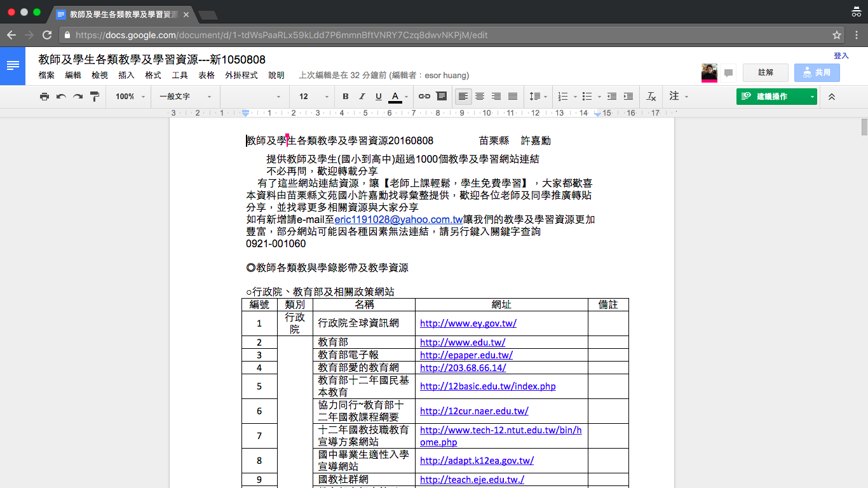Toggle bold formatting
The image size is (868, 488).
click(346, 97)
